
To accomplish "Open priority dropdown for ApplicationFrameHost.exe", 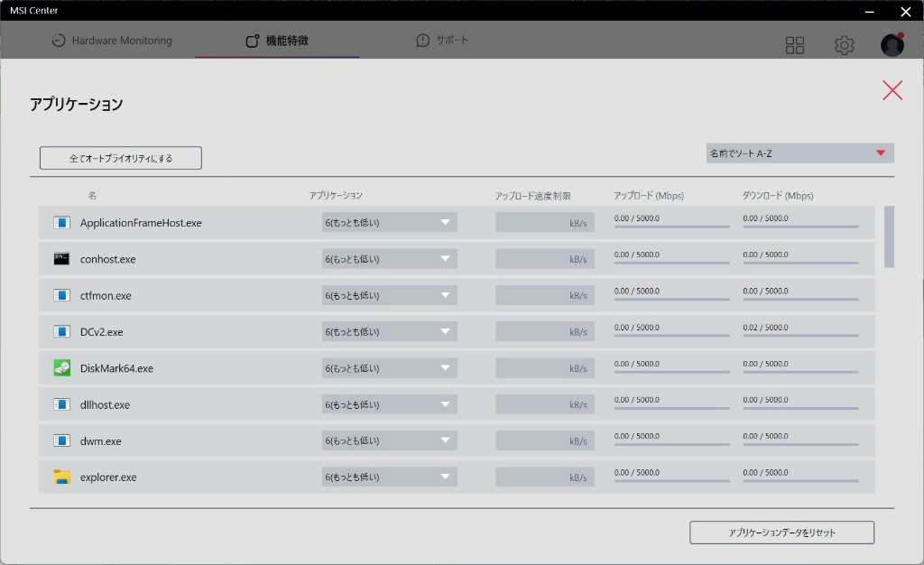I will pos(390,223).
